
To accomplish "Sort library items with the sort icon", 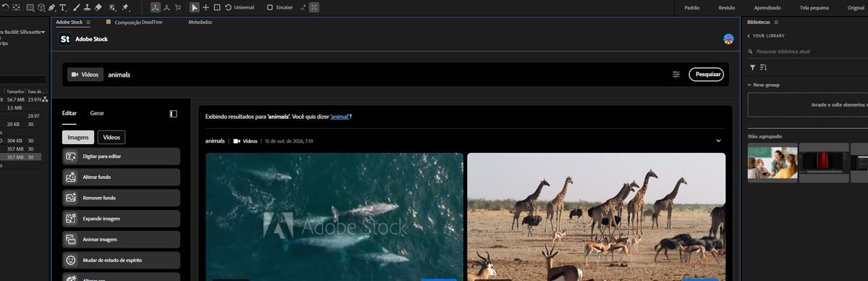I will 763,67.
